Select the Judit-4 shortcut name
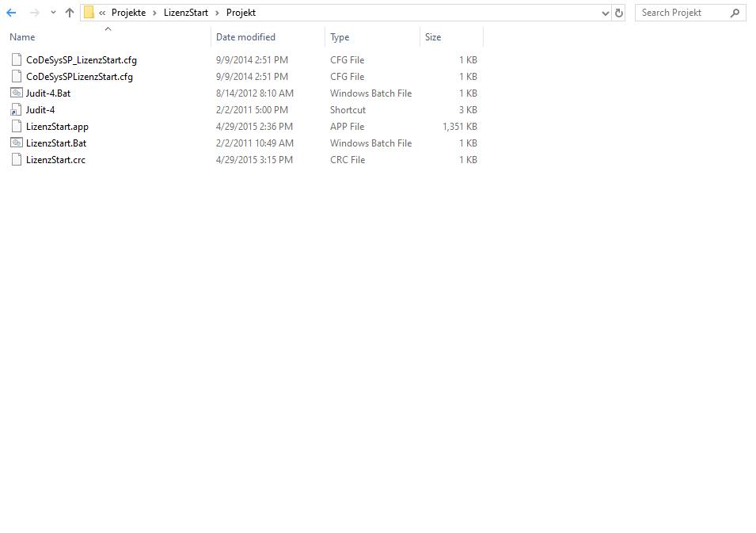 point(40,110)
